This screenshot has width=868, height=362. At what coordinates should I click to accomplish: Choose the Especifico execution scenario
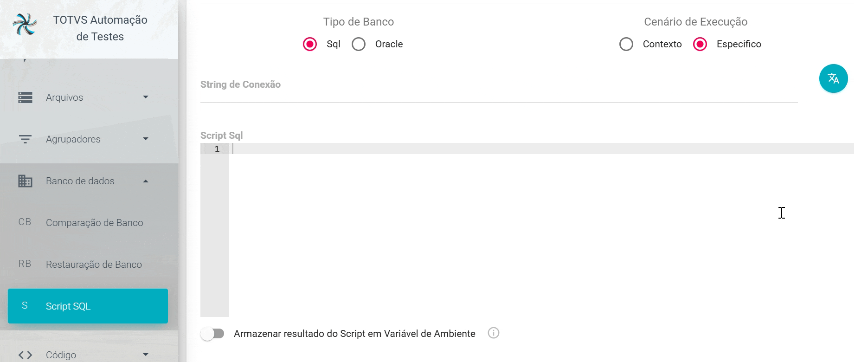point(700,44)
